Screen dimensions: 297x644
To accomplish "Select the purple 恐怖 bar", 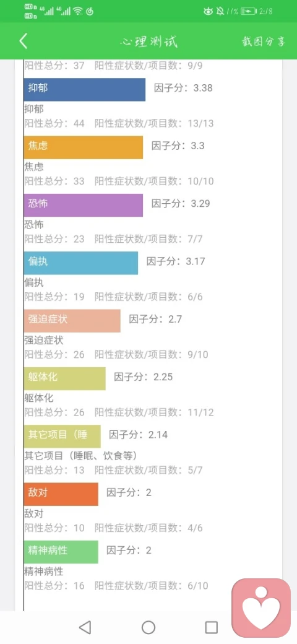I will click(x=84, y=206).
